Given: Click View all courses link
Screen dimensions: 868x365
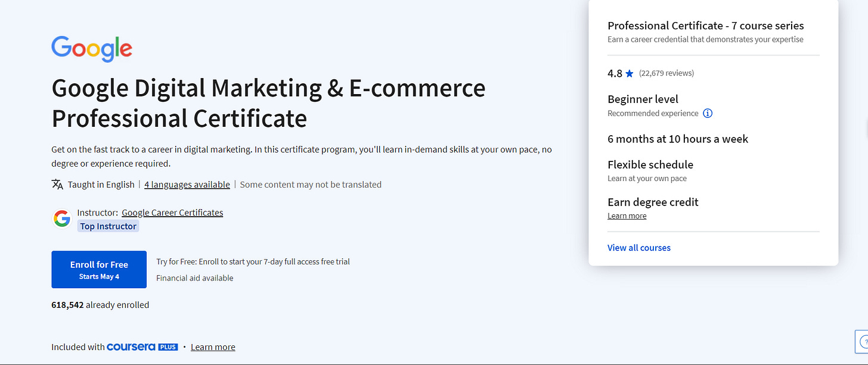Looking at the screenshot, I should pyautogui.click(x=639, y=248).
